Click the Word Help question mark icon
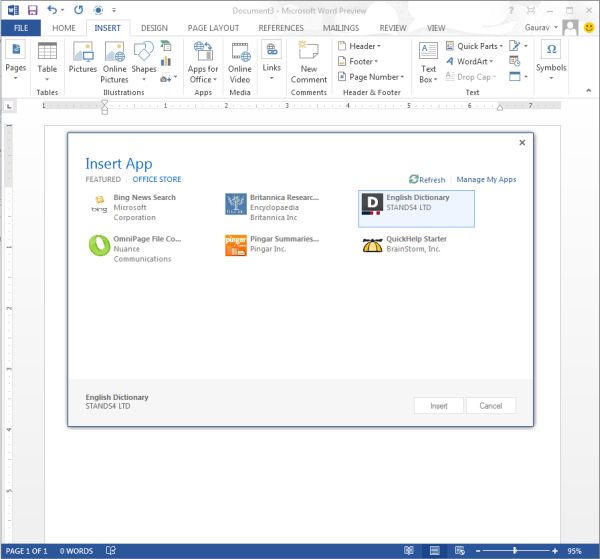This screenshot has width=600, height=559. pyautogui.click(x=511, y=10)
